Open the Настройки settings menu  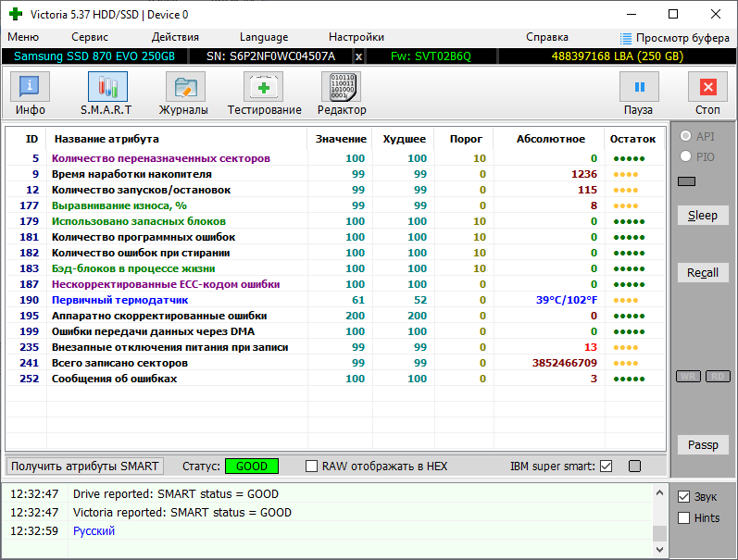click(x=356, y=37)
